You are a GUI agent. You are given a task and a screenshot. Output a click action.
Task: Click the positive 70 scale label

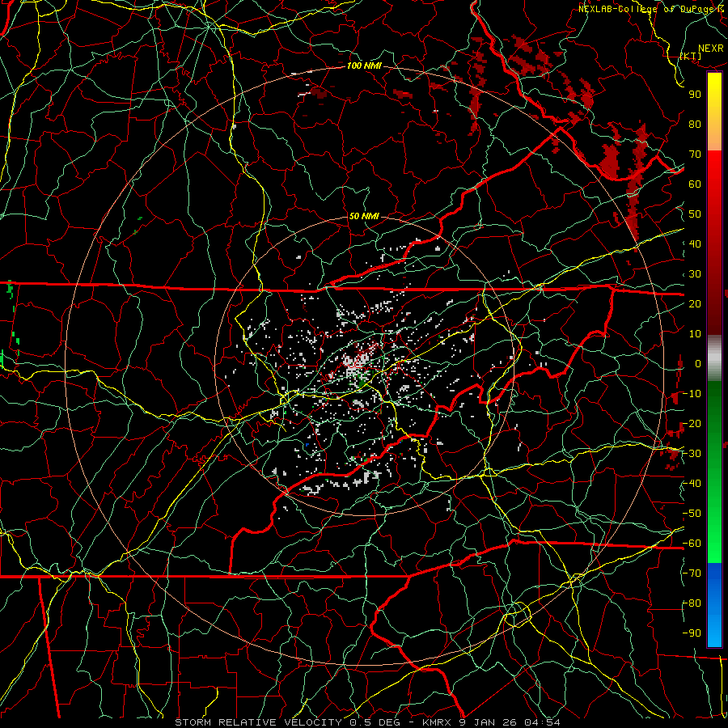tap(695, 154)
